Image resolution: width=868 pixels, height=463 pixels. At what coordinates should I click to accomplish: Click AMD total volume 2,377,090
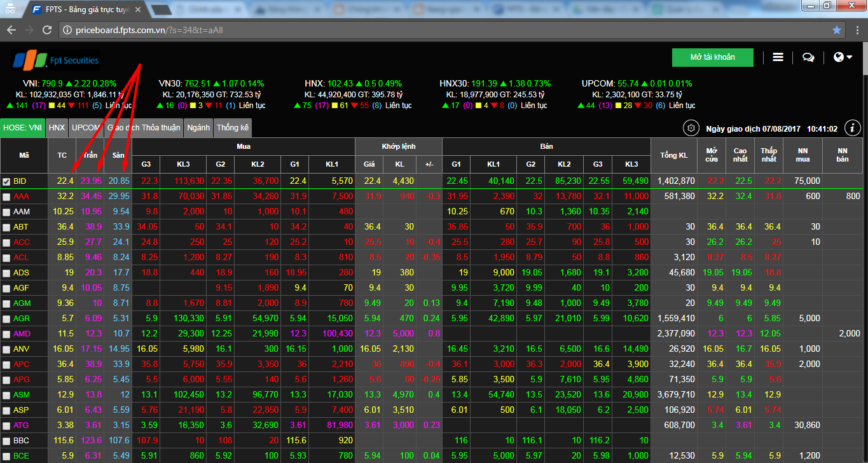(x=676, y=334)
